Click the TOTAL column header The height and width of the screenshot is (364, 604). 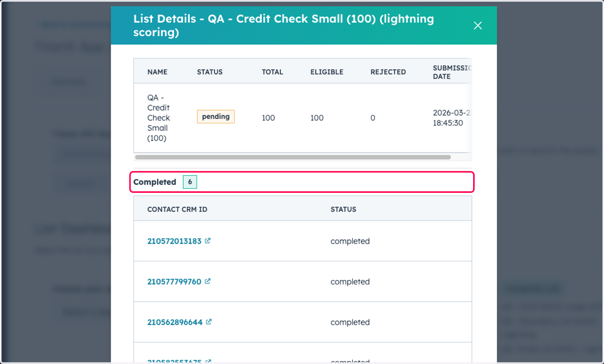click(272, 72)
